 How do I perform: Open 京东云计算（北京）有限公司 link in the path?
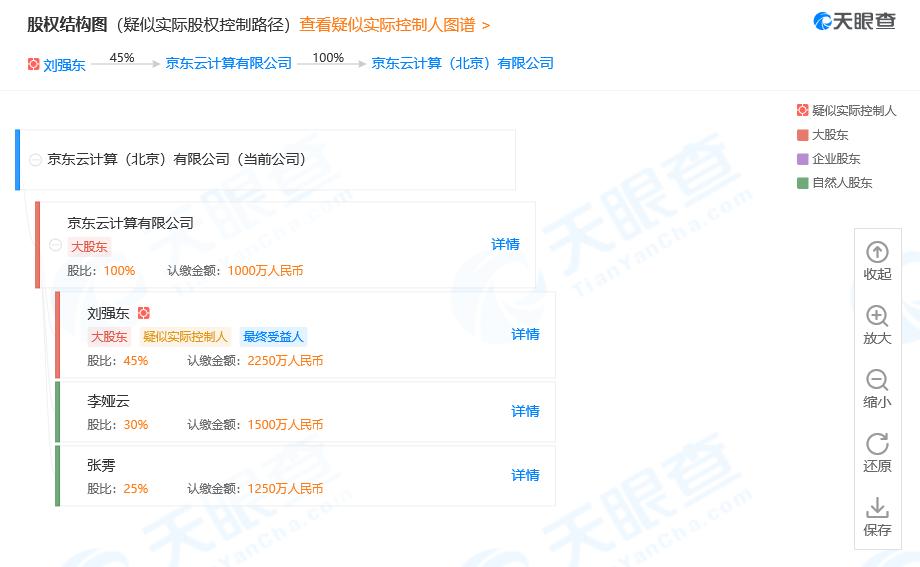tap(462, 63)
